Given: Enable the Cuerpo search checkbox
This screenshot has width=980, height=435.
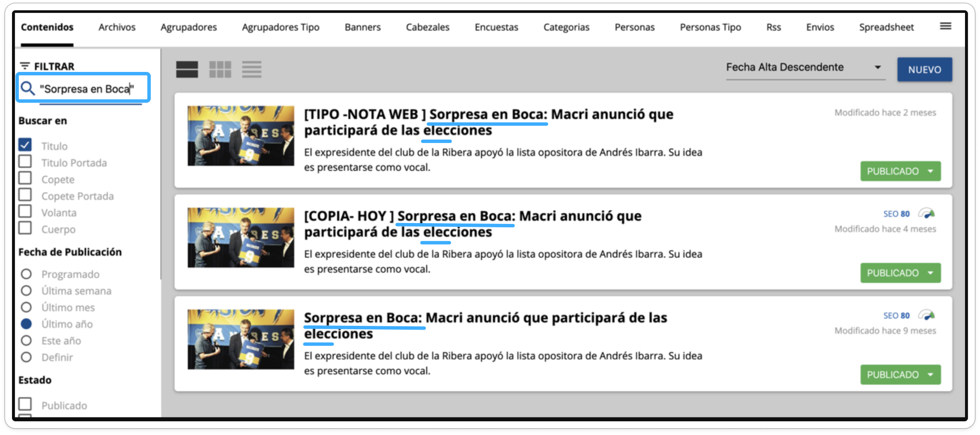Looking at the screenshot, I should point(25,229).
